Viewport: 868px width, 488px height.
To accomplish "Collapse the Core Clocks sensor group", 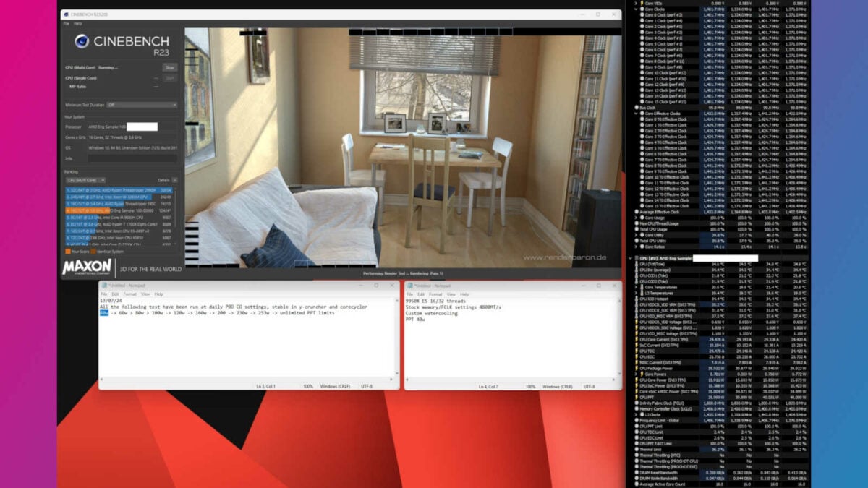I will (x=635, y=10).
